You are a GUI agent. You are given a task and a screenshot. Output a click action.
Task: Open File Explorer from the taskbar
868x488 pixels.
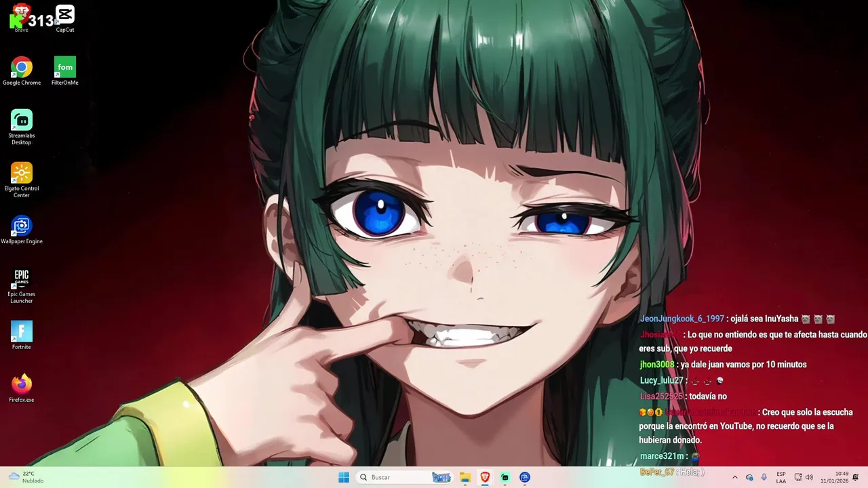465,477
